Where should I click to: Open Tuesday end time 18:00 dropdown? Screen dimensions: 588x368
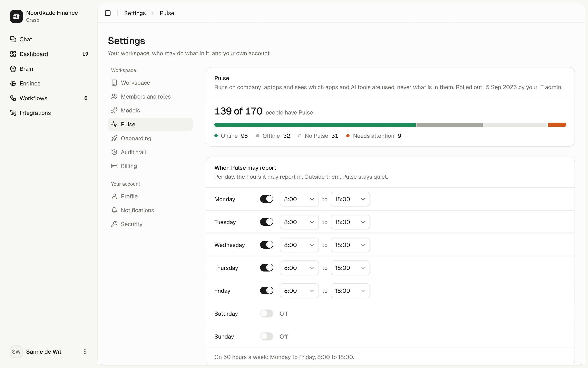tap(350, 222)
